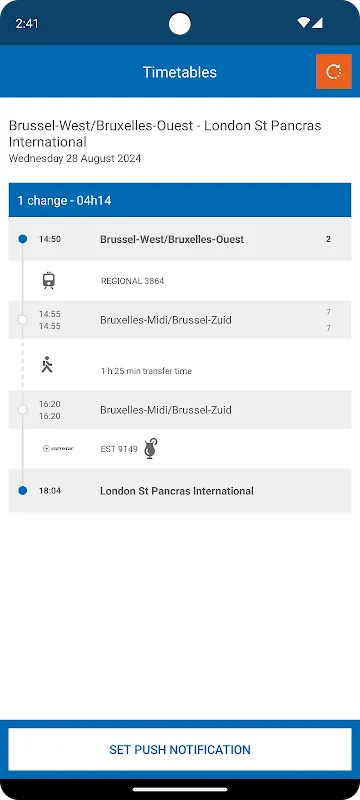This screenshot has width=360, height=800.
Task: Tap the route heading text
Action: click(x=165, y=133)
